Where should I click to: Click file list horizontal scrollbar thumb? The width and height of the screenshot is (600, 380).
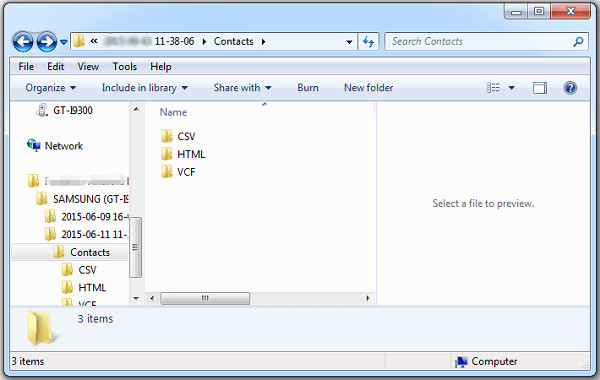(205, 298)
